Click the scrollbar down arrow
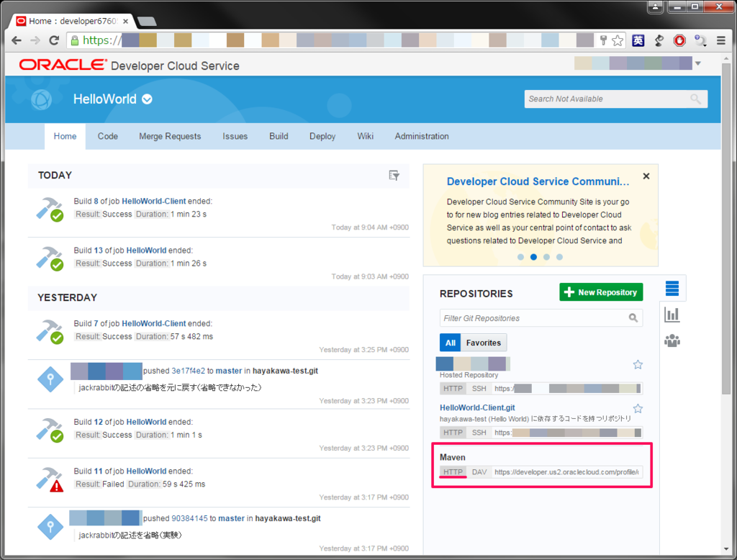 pos(727,549)
